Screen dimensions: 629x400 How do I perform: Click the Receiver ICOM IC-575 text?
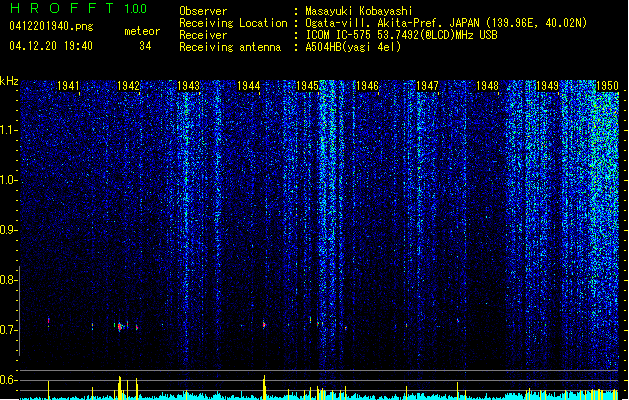pos(401,35)
